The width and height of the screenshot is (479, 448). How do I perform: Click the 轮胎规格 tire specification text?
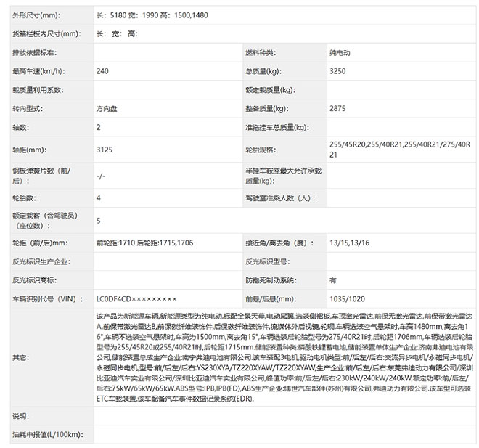click(399, 150)
